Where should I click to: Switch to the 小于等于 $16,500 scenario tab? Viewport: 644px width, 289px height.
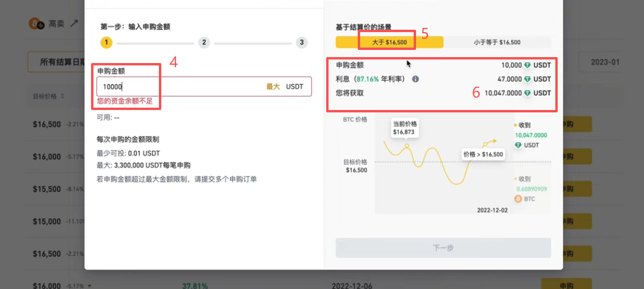[497, 42]
